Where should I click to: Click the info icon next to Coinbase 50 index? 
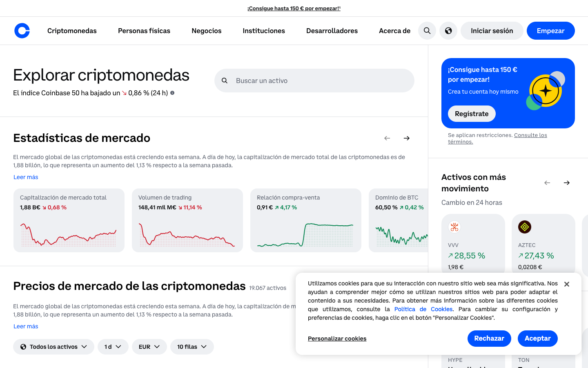tap(172, 93)
